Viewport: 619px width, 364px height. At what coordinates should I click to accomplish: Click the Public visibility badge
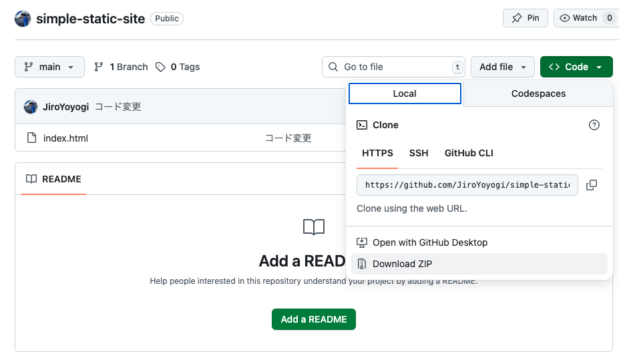click(166, 19)
